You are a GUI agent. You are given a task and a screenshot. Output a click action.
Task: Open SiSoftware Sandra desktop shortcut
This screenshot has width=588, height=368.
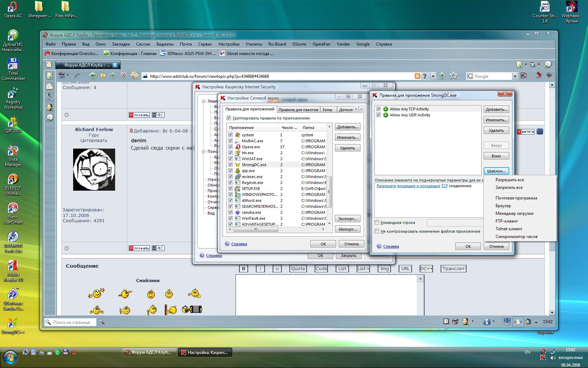coord(13,299)
